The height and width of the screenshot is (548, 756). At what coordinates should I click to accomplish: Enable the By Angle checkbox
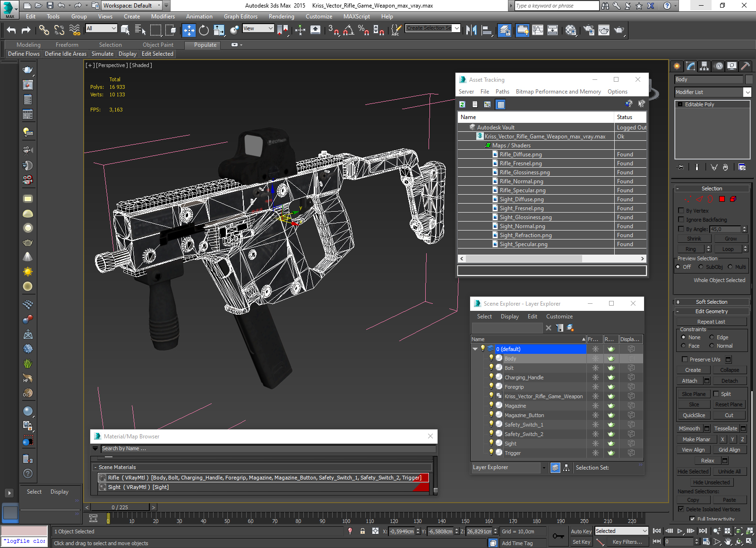681,229
